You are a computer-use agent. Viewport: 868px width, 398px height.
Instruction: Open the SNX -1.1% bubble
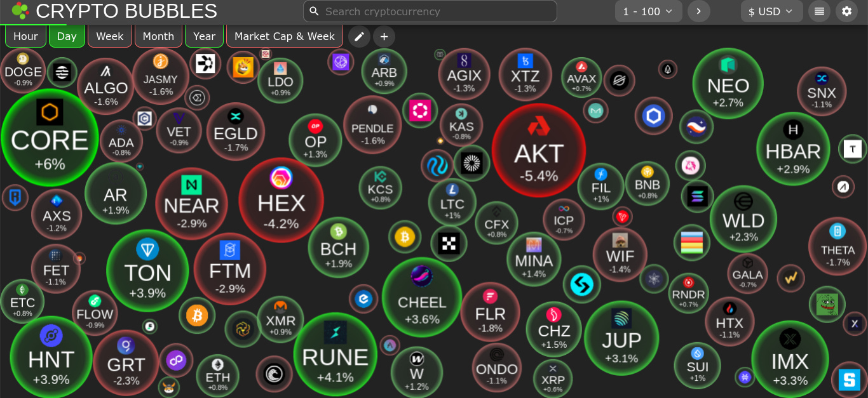[822, 91]
